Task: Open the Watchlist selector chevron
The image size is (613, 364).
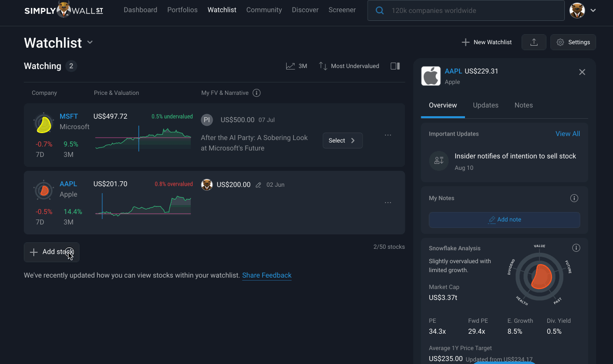Action: pyautogui.click(x=90, y=42)
